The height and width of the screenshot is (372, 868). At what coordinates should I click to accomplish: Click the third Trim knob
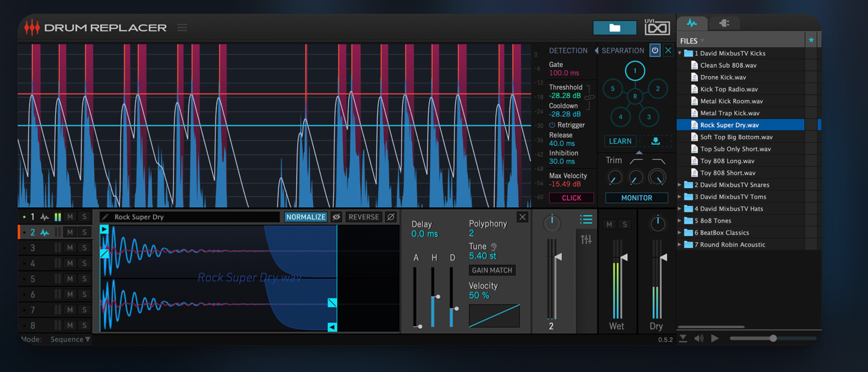(x=658, y=177)
